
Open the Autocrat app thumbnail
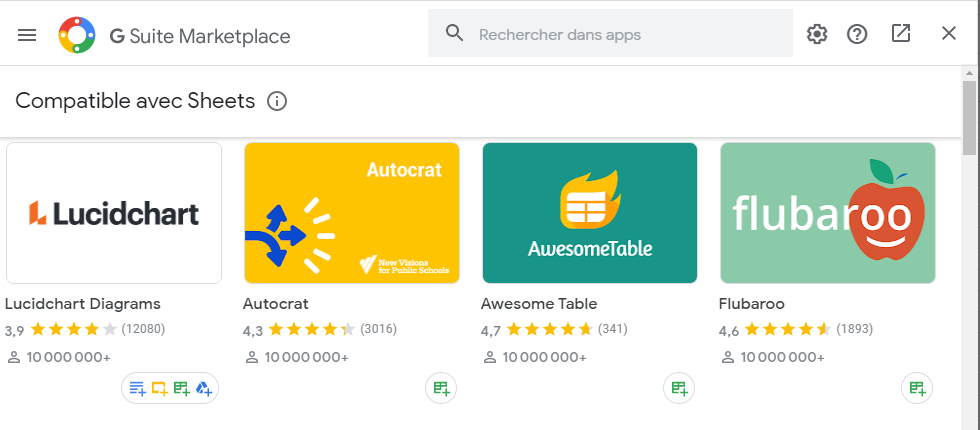(x=352, y=213)
